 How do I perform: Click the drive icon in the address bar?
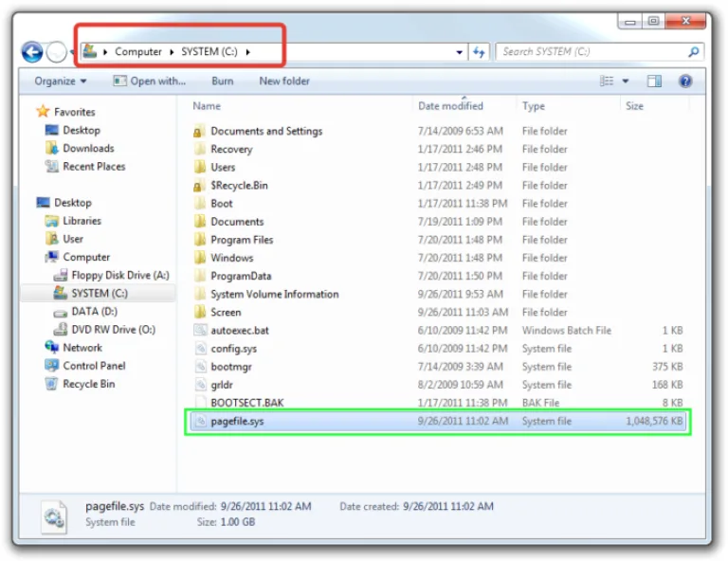pyautogui.click(x=90, y=51)
